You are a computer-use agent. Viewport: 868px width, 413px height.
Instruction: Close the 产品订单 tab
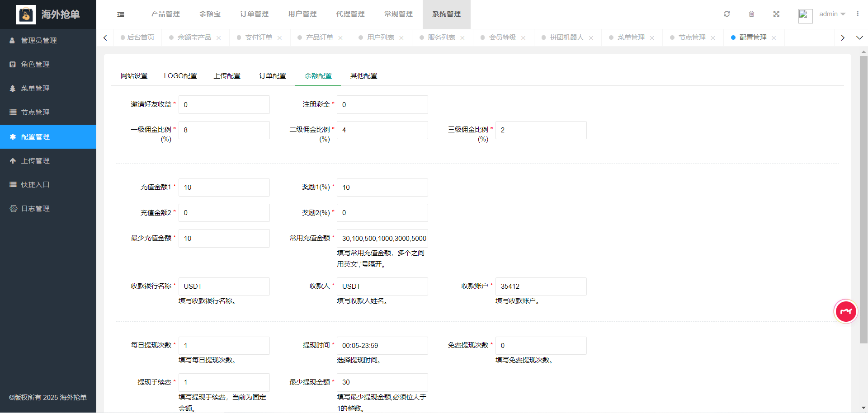point(340,38)
